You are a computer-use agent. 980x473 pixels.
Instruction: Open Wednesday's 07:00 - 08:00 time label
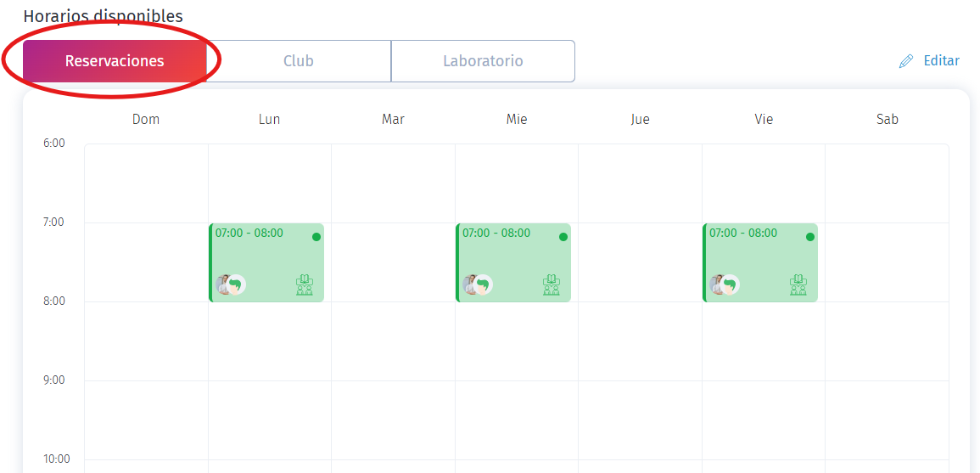(x=496, y=233)
